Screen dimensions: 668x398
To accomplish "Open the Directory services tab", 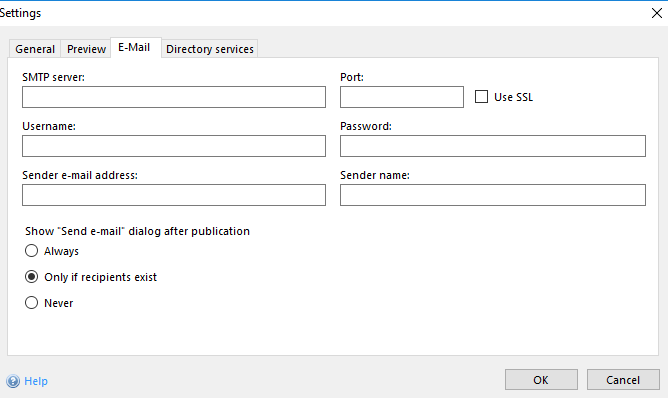I will [210, 49].
